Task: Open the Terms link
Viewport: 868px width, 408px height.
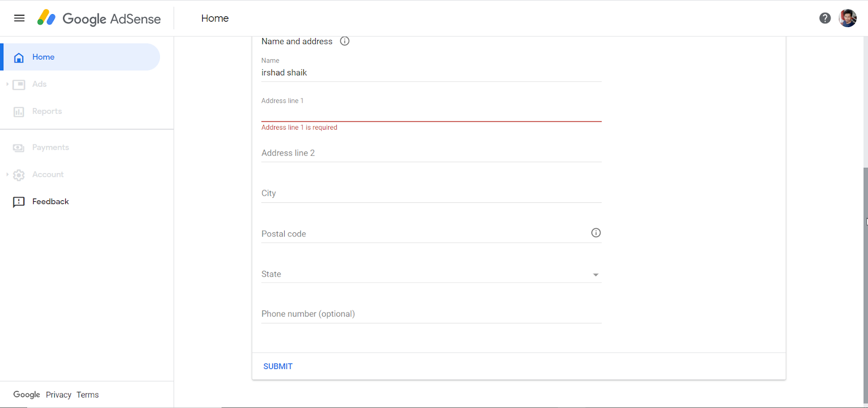Action: click(87, 395)
